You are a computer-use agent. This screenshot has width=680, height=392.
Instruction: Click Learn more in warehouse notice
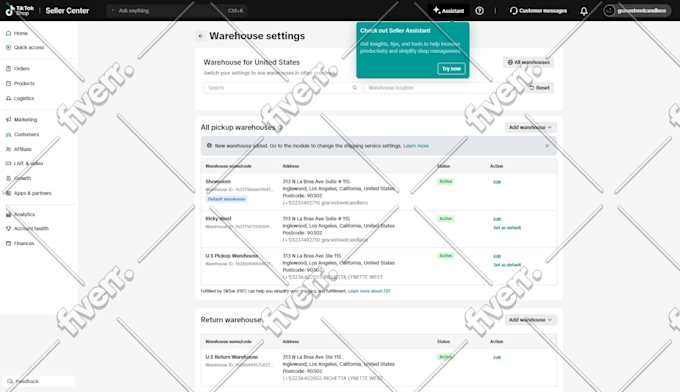tap(416, 146)
